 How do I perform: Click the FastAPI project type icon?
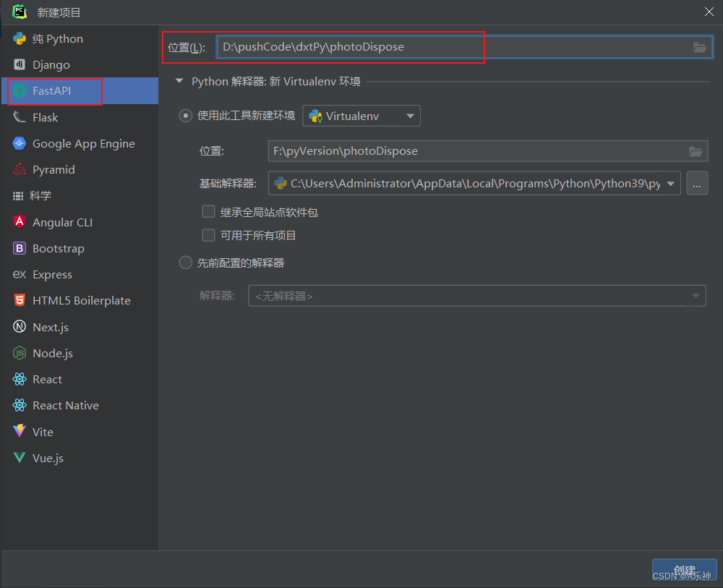click(20, 91)
